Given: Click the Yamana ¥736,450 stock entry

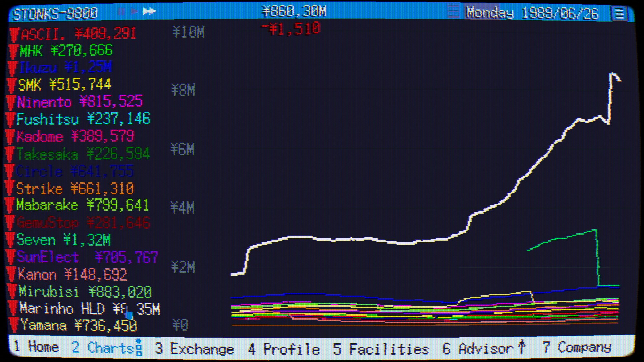Looking at the screenshot, I should (79, 325).
